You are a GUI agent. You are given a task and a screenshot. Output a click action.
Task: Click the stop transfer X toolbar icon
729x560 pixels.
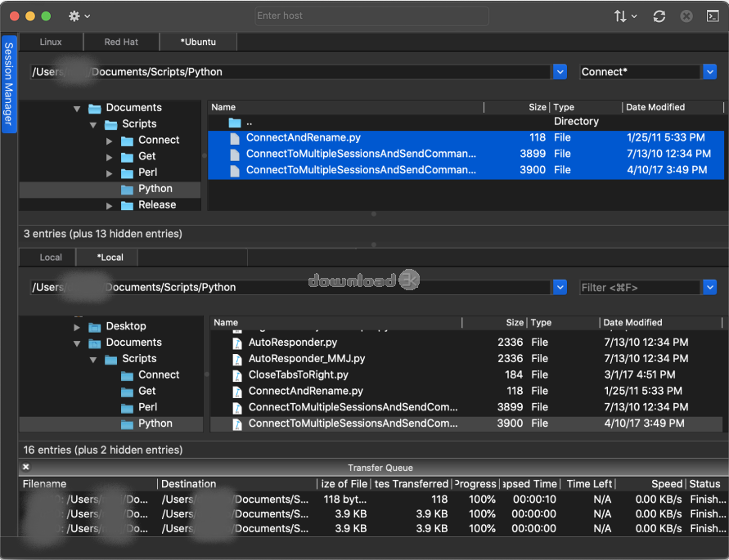pos(686,16)
